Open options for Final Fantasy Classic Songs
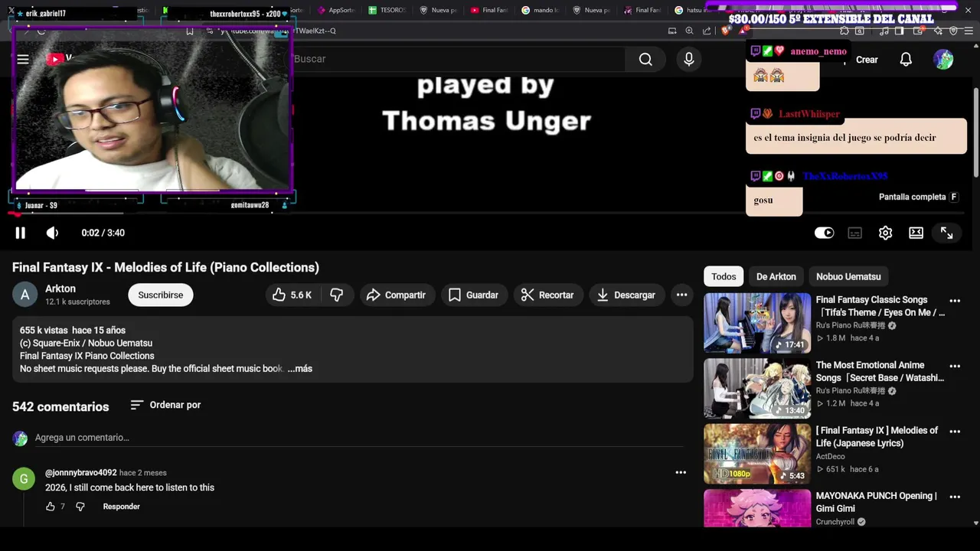The image size is (980, 551). (955, 301)
